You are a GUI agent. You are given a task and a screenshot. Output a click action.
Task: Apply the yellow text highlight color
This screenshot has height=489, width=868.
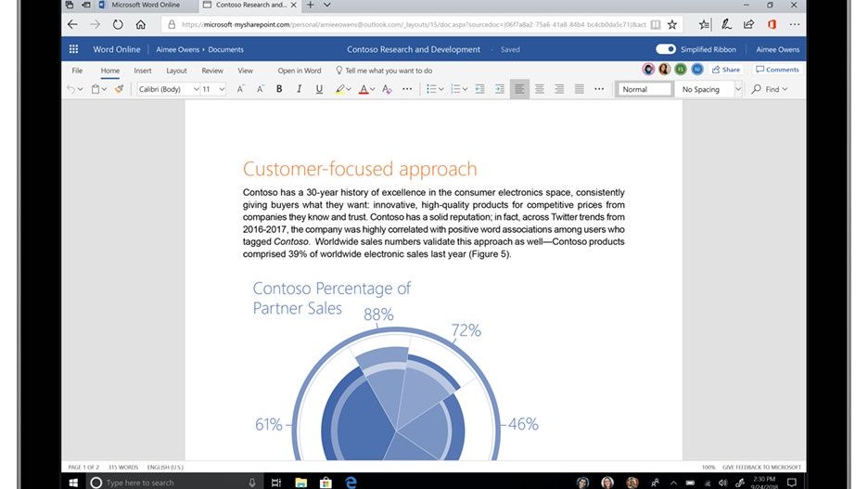[x=340, y=89]
